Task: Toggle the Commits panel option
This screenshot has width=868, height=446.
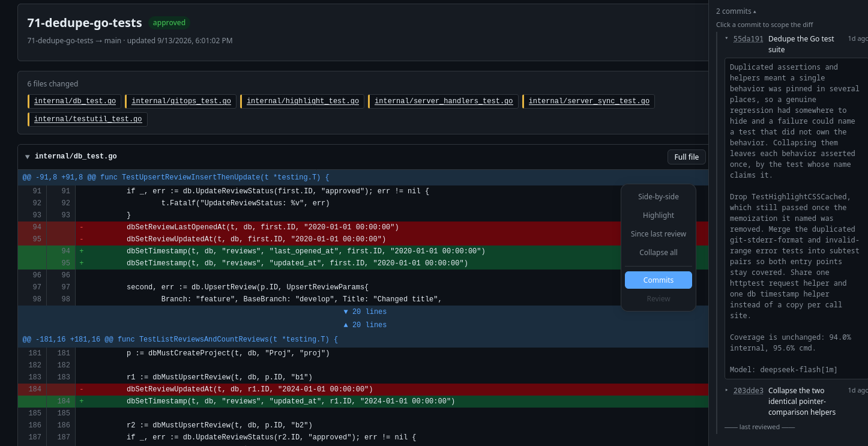Action: (659, 280)
